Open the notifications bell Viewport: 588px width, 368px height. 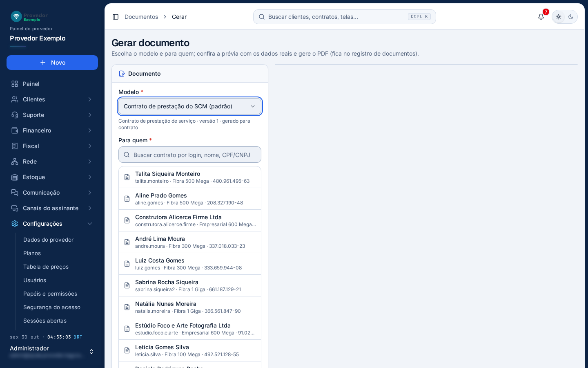541,17
